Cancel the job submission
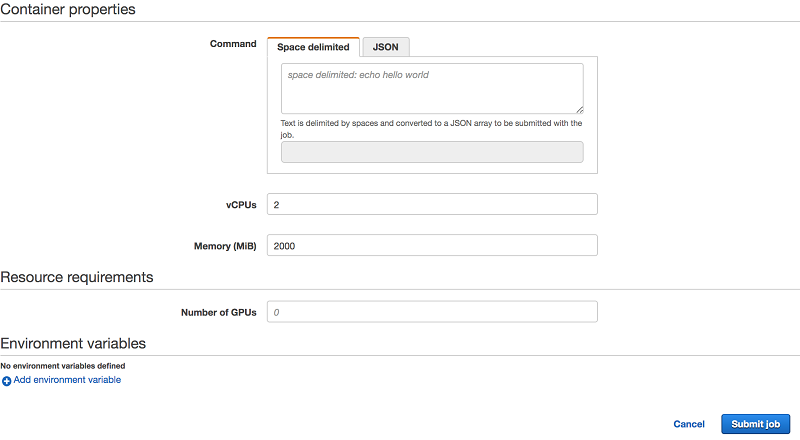 coord(689,424)
